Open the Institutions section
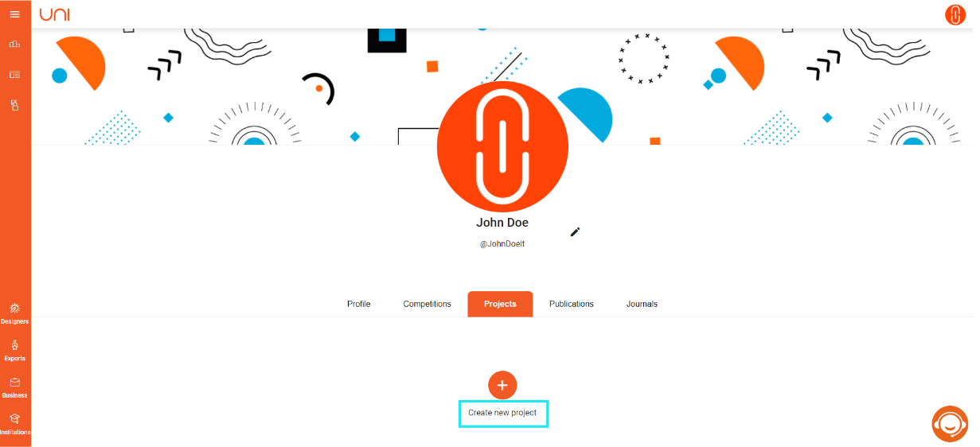The width and height of the screenshot is (980, 447). 15,423
